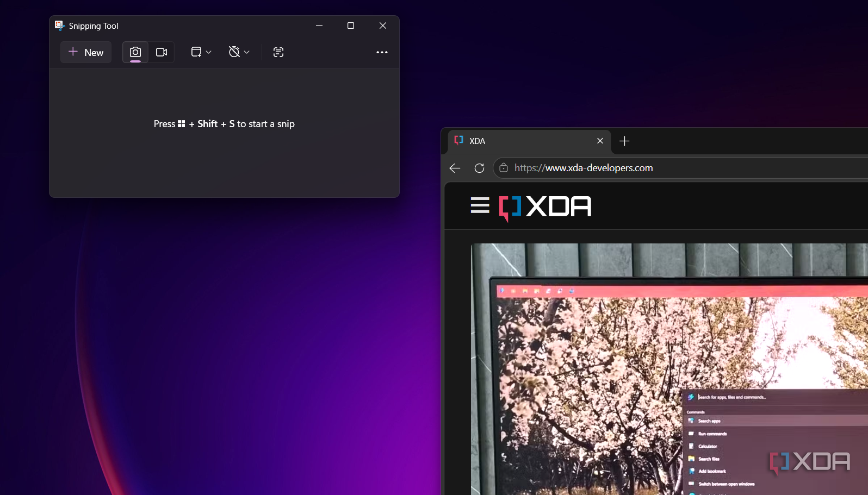The width and height of the screenshot is (868, 495).
Task: Open the XDA hamburger menu
Action: pos(480,206)
